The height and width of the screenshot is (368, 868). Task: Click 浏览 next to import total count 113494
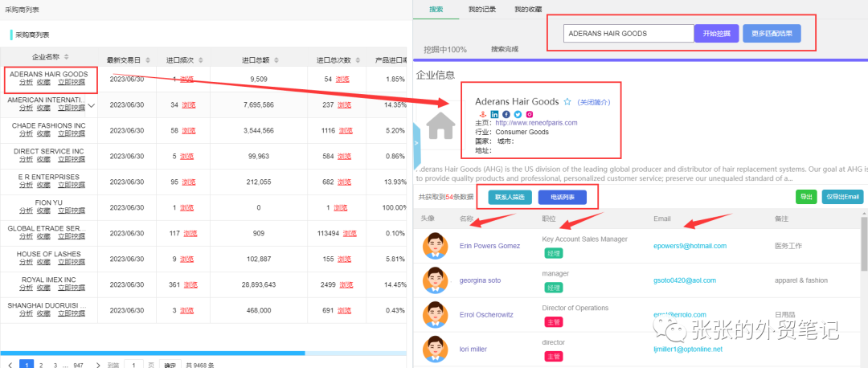pyautogui.click(x=350, y=234)
